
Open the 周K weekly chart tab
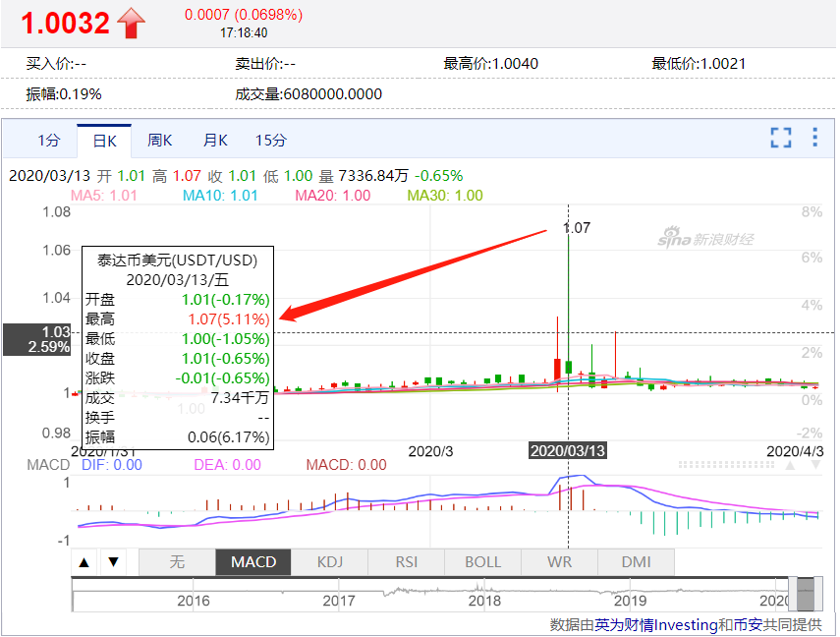click(159, 141)
